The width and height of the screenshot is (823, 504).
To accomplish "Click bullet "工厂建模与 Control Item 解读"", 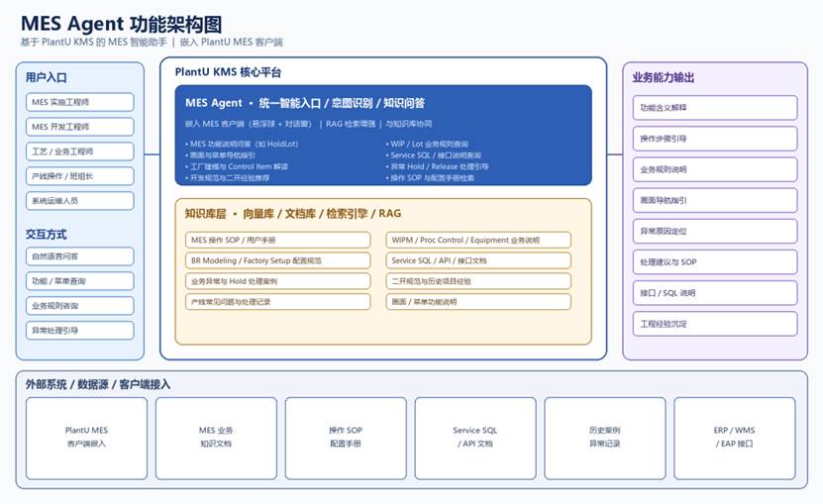I will click(237, 166).
